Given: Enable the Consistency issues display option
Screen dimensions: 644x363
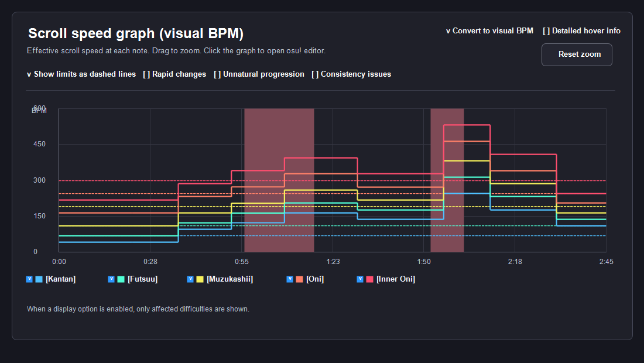Looking at the screenshot, I should tap(351, 74).
